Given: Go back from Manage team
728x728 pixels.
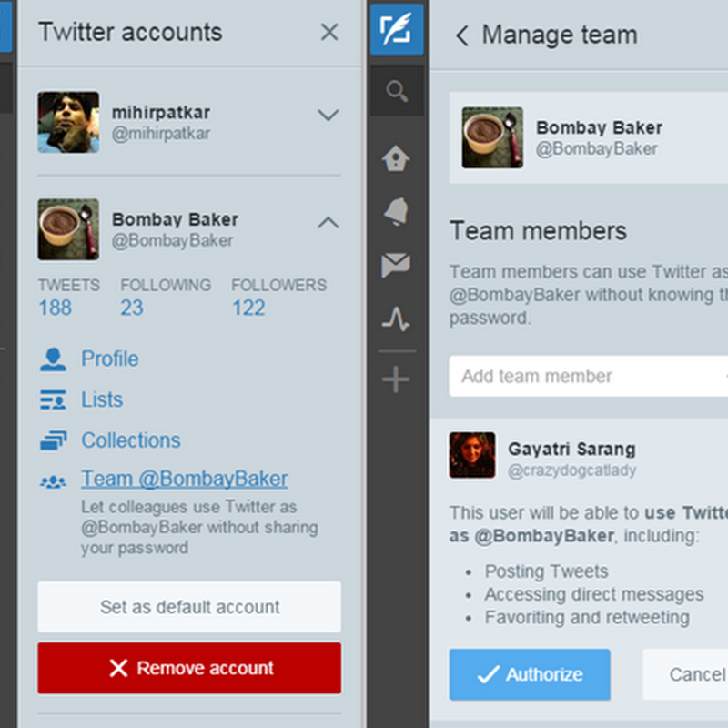Looking at the screenshot, I should 462,35.
